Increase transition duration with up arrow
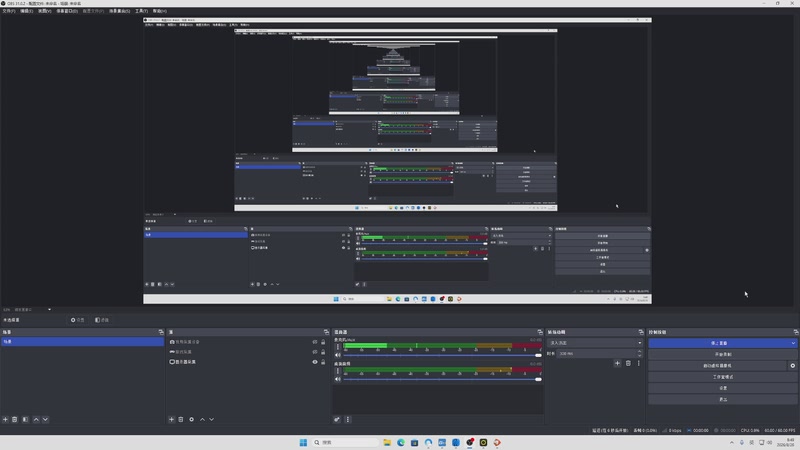 point(639,351)
